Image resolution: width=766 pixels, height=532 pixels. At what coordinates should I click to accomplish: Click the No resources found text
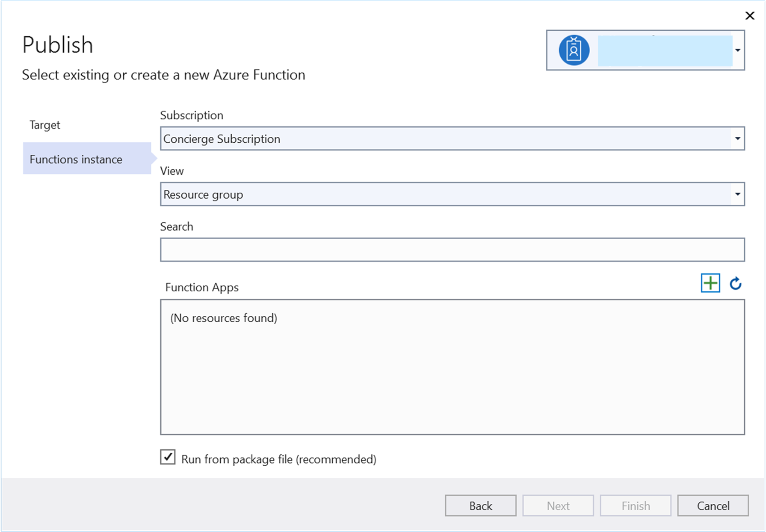(224, 318)
